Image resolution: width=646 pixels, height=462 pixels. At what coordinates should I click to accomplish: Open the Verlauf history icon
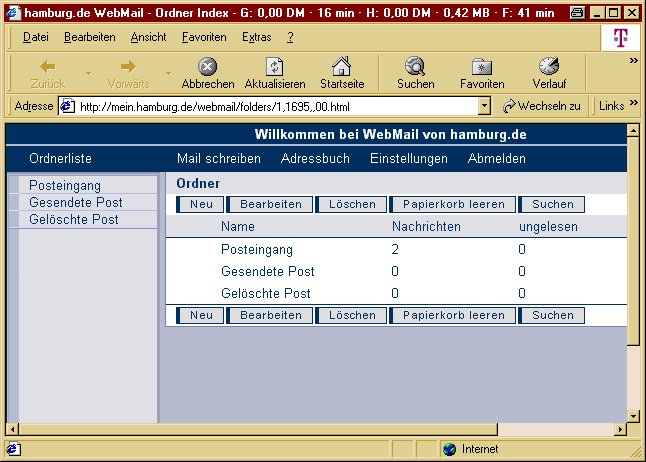[x=549, y=67]
